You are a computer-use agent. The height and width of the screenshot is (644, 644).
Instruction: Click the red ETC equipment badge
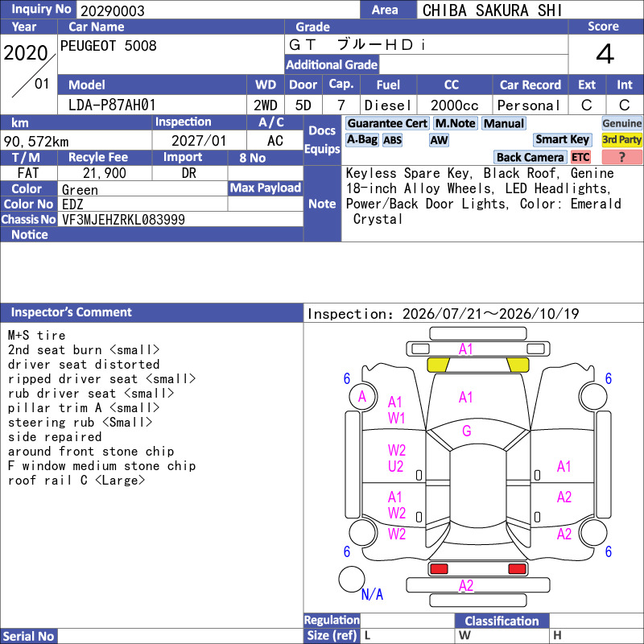tap(580, 157)
